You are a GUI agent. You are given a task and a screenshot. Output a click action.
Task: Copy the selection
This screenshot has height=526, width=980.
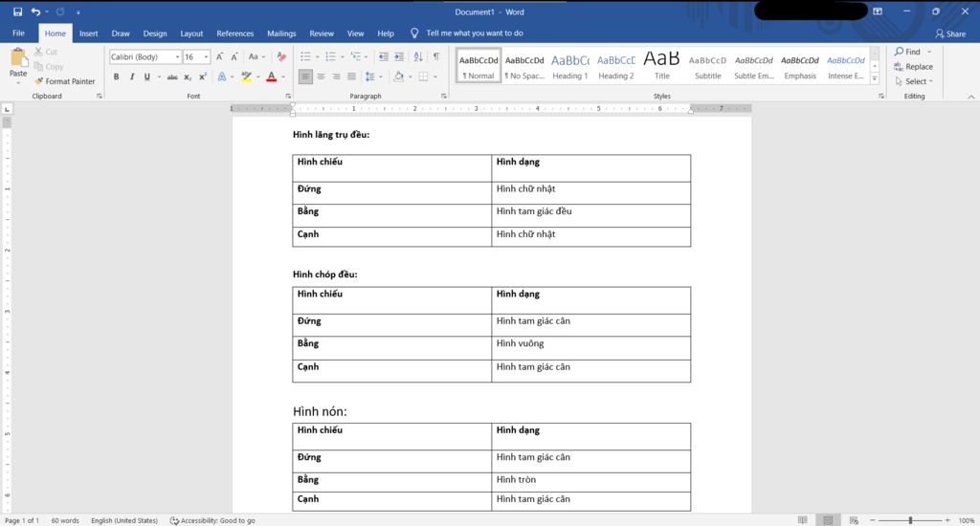coord(49,67)
